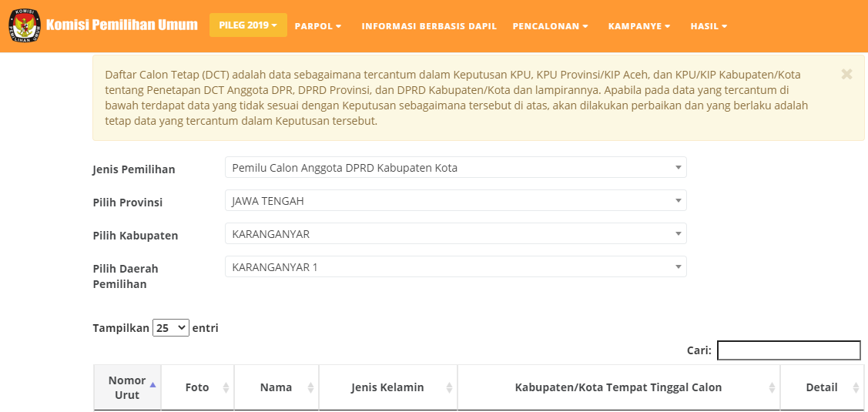The image size is (868, 412).
Task: Dismiss the yellow DCT notice banner
Action: 846,74
